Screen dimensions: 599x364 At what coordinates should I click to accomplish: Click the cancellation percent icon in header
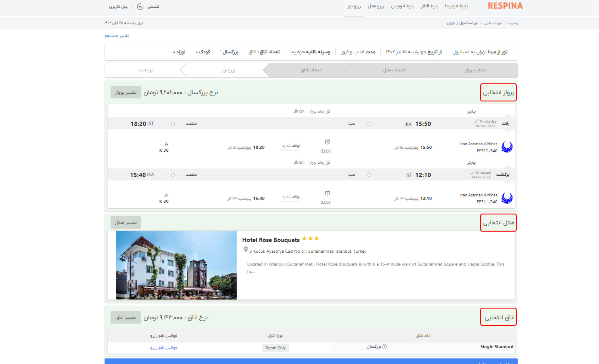[140, 6]
